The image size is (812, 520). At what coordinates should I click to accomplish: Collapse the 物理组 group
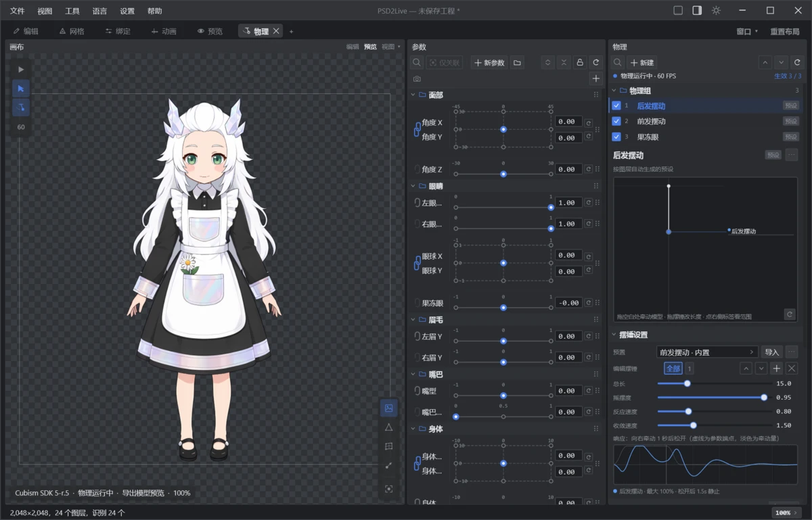click(x=614, y=91)
